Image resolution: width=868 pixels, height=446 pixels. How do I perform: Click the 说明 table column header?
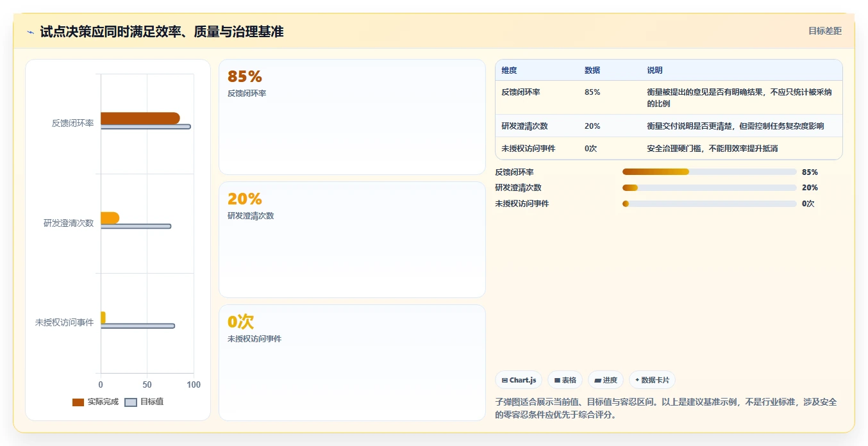tap(655, 70)
